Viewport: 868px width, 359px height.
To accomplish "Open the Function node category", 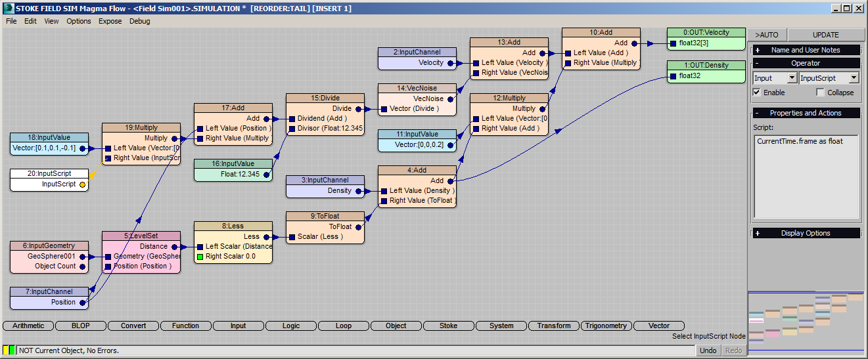I will [186, 326].
